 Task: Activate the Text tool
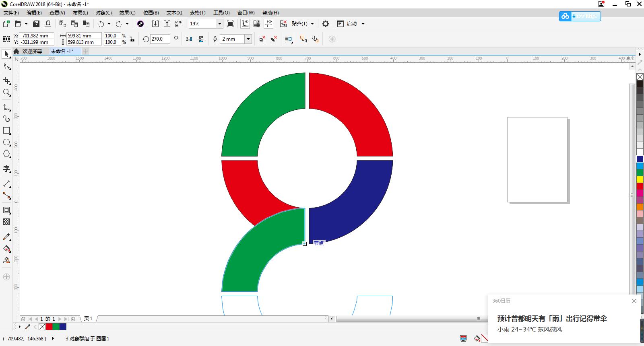click(6, 169)
